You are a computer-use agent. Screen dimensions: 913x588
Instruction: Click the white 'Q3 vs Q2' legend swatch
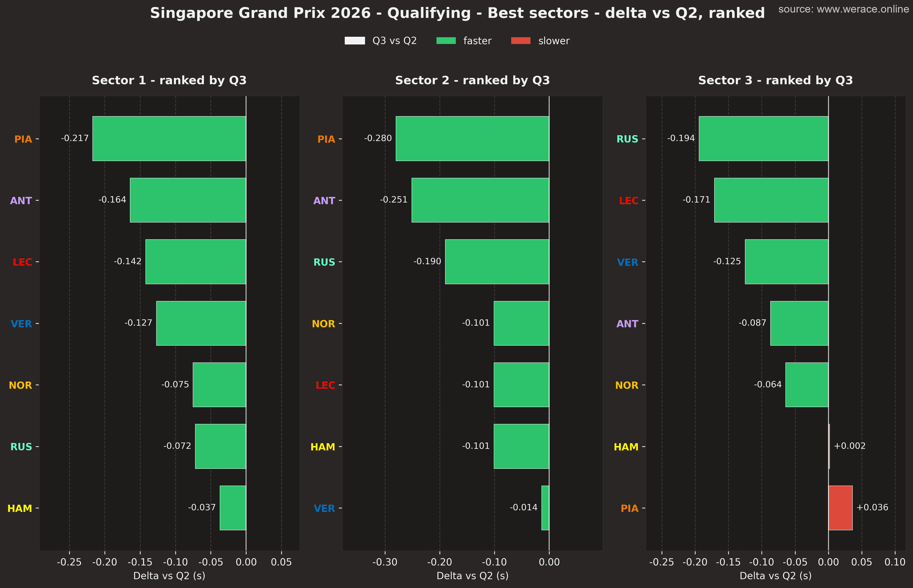[355, 41]
